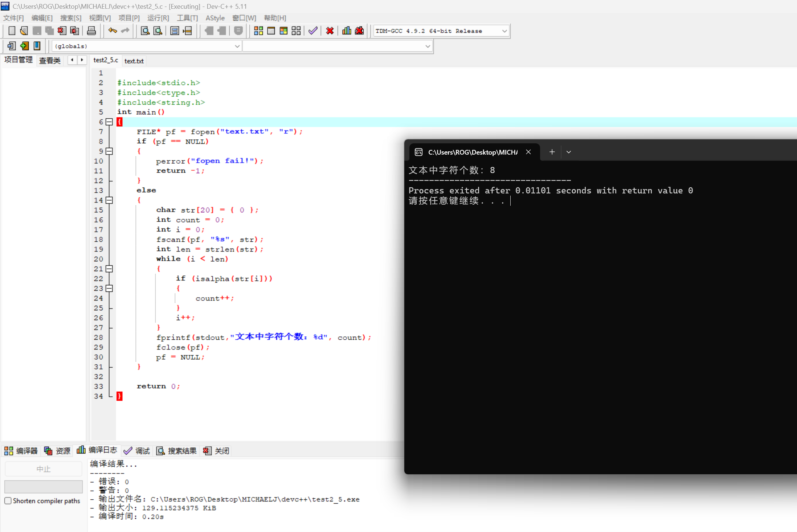Click the Undo arrow icon
This screenshot has width=797, height=532.
(x=113, y=31)
